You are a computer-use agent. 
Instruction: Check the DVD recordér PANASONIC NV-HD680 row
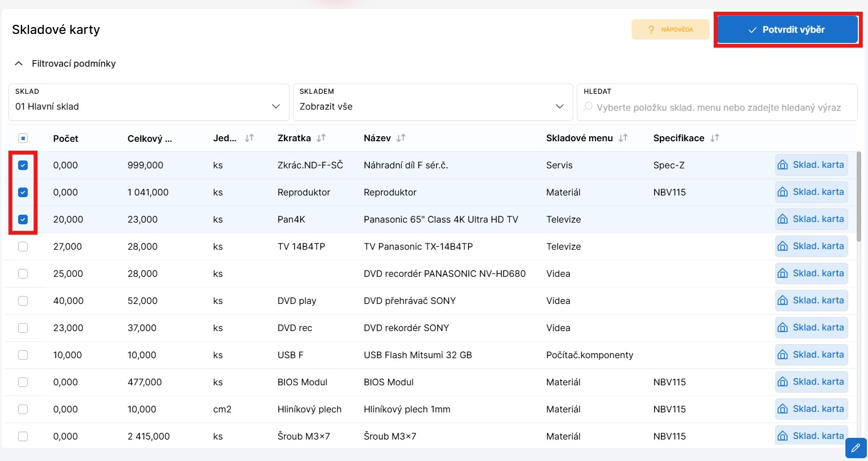click(x=23, y=274)
